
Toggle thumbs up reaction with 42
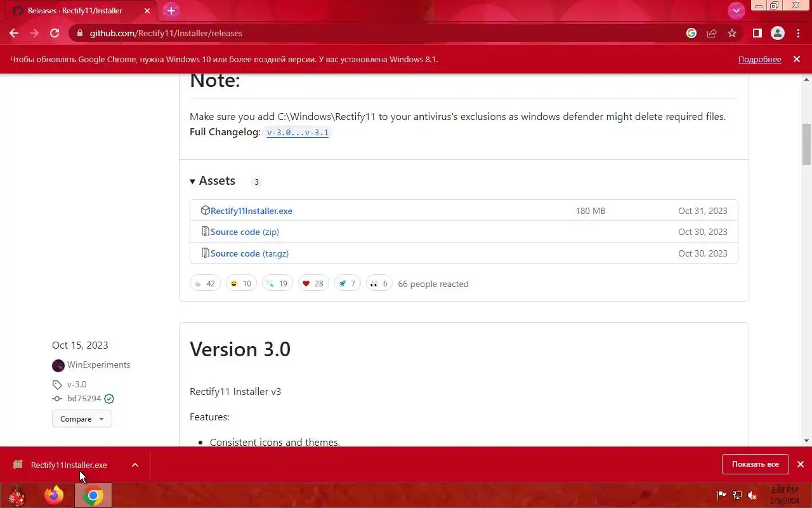(205, 283)
